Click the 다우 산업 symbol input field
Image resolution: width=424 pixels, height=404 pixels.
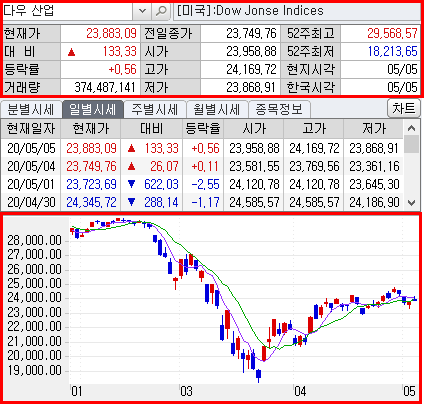(68, 11)
